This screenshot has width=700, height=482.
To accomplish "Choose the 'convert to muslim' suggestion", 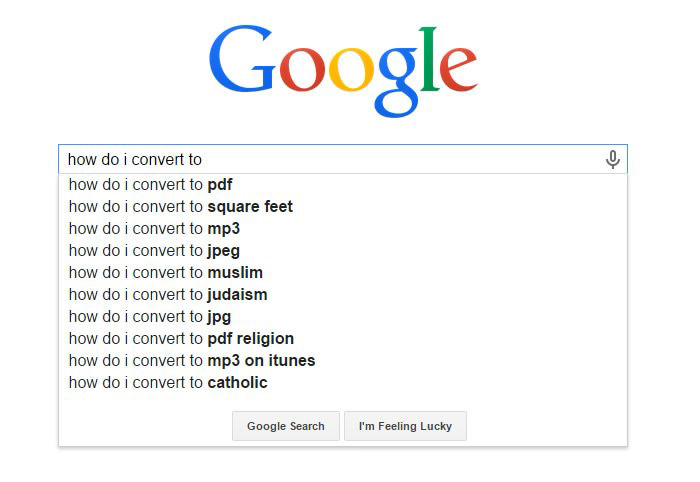I will pos(343,272).
